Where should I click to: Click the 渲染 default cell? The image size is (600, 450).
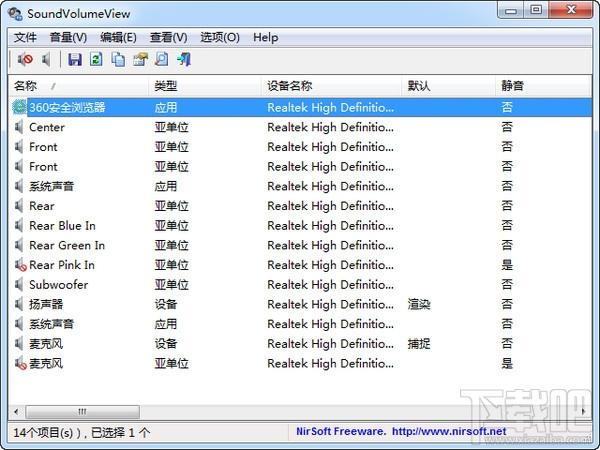pyautogui.click(x=419, y=304)
